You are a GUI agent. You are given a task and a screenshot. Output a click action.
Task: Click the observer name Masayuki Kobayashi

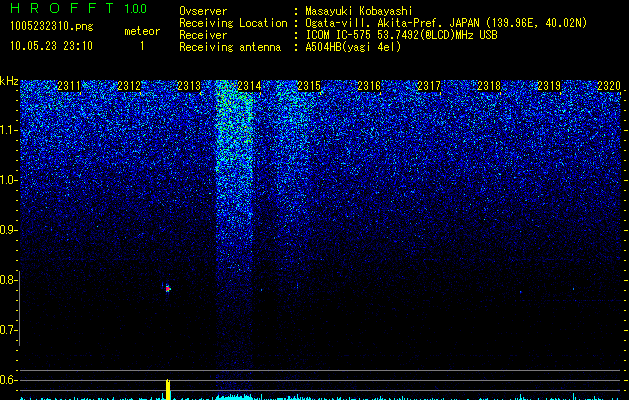[x=359, y=12]
